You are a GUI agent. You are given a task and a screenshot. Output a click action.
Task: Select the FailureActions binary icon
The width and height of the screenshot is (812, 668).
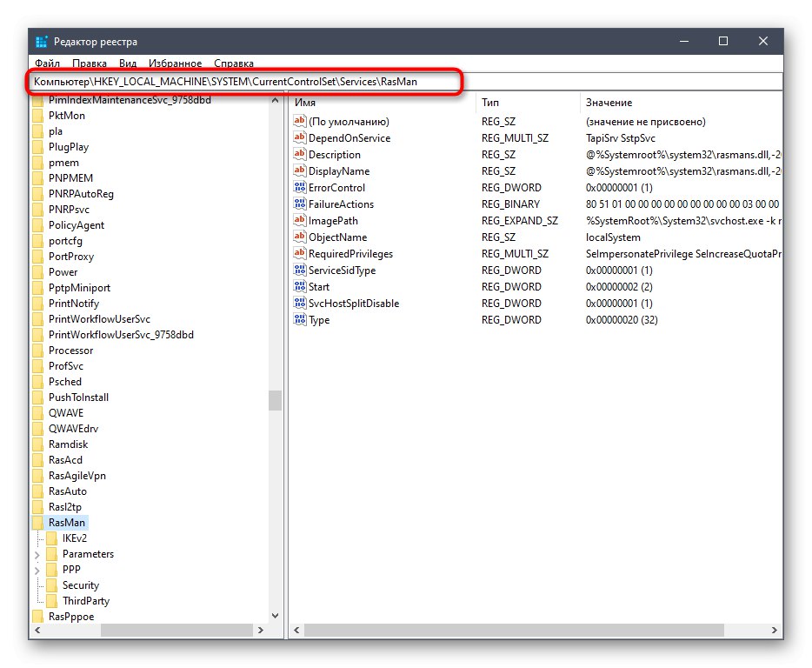coord(299,204)
